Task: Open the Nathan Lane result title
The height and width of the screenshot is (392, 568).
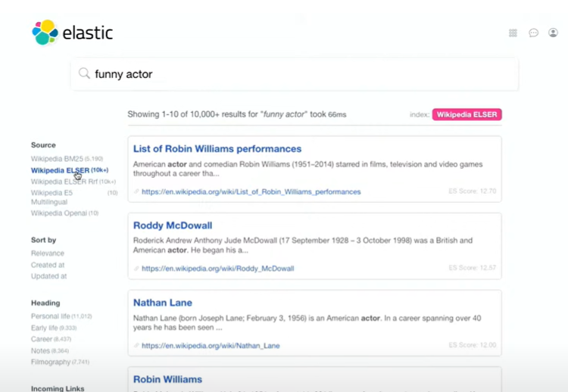Action: point(163,303)
